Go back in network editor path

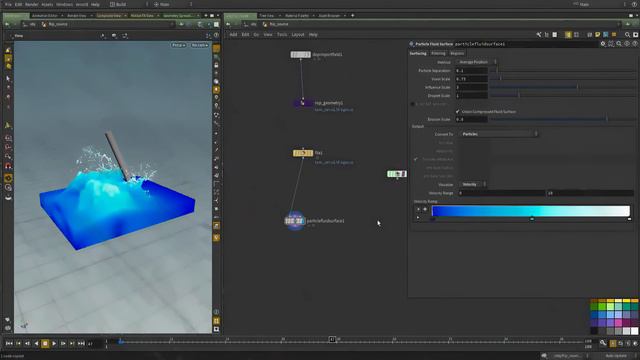point(228,24)
